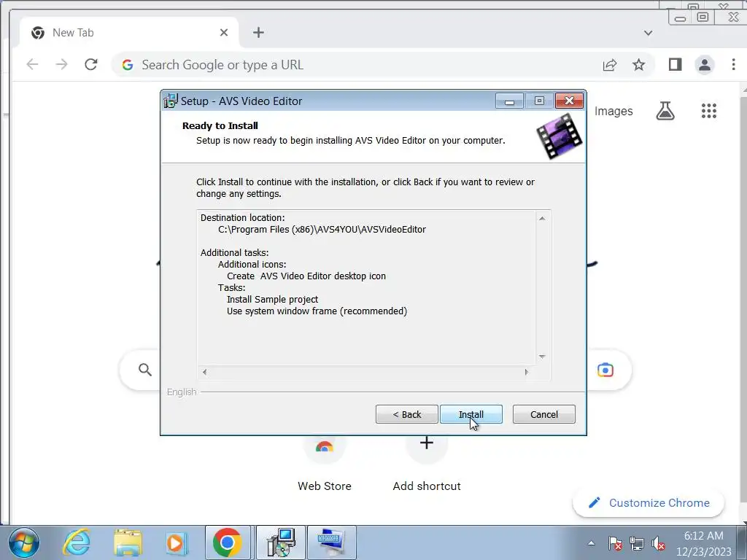Click 'Create AVS Video Editor desktop icon' line
The image size is (747, 560).
[x=306, y=276]
